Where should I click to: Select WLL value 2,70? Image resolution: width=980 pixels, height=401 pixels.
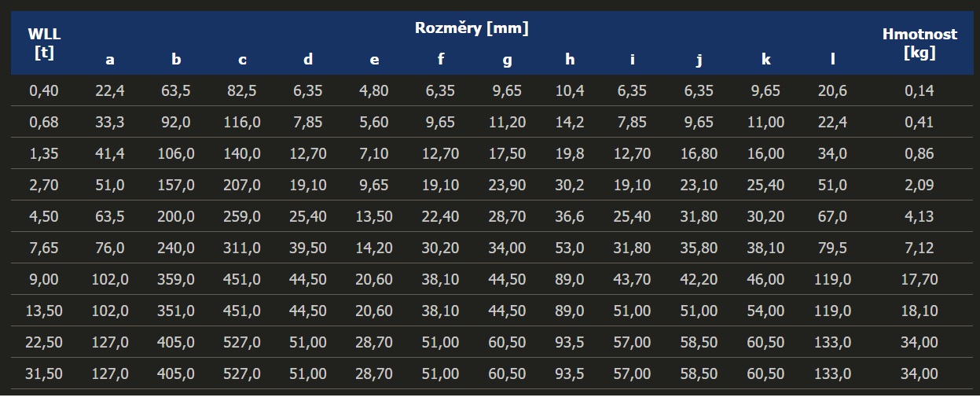(x=44, y=185)
